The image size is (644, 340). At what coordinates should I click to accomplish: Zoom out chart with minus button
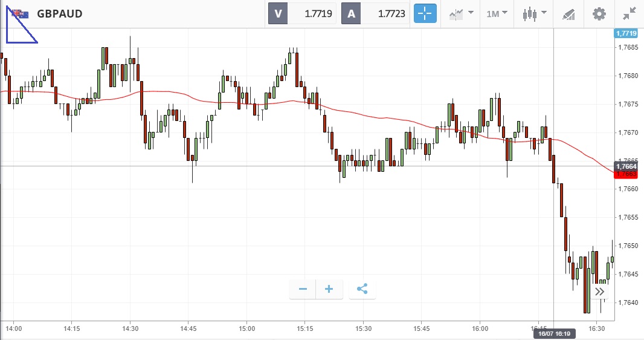(x=303, y=289)
